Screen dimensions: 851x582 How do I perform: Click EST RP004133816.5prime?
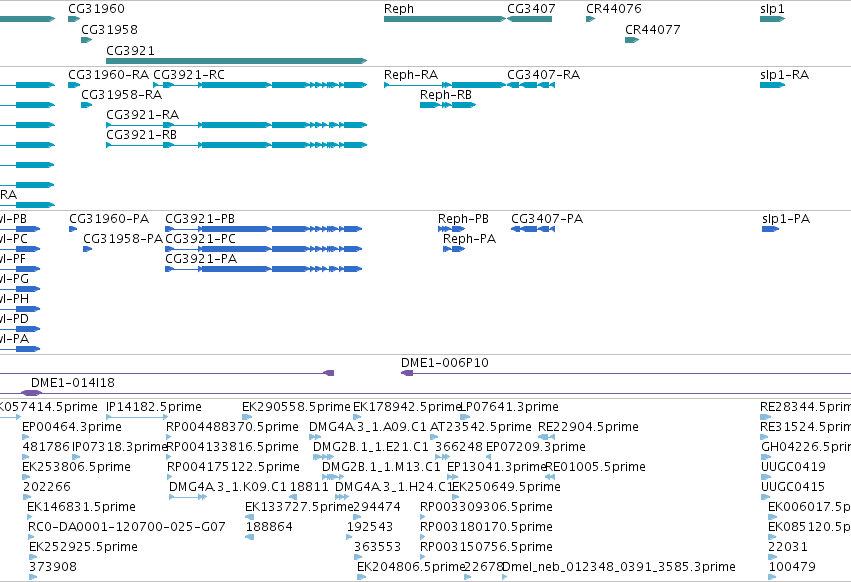click(169, 457)
